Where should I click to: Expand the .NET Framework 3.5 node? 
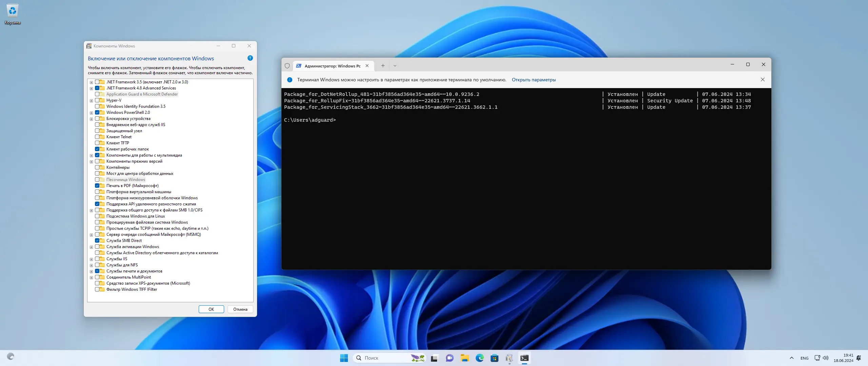click(x=91, y=82)
